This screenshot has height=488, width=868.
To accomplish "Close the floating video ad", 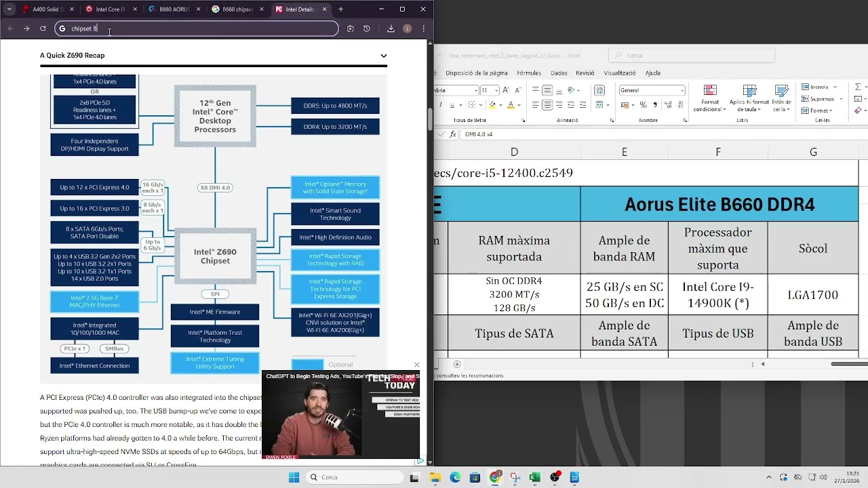I will (416, 365).
